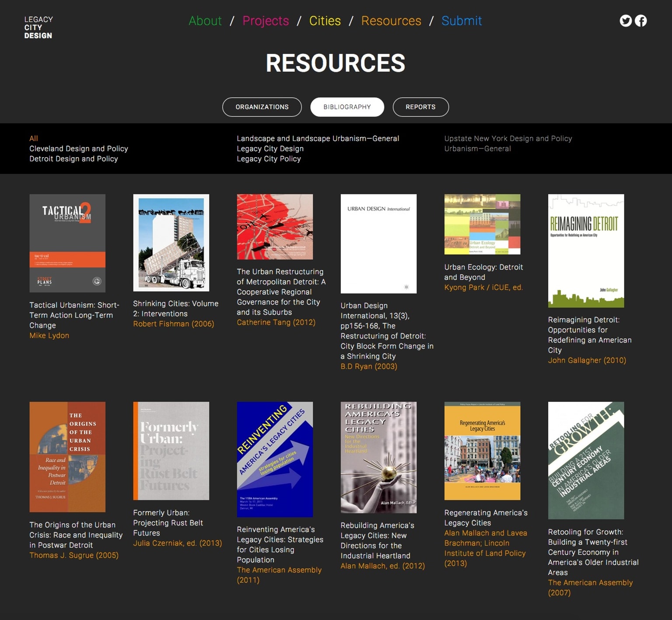Open the Formerly Urban book cover
672x620 pixels.
(x=171, y=451)
